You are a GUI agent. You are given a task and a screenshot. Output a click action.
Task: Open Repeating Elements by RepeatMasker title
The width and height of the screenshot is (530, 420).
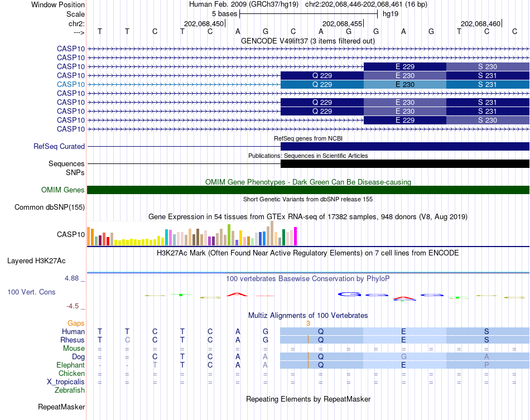pyautogui.click(x=308, y=399)
